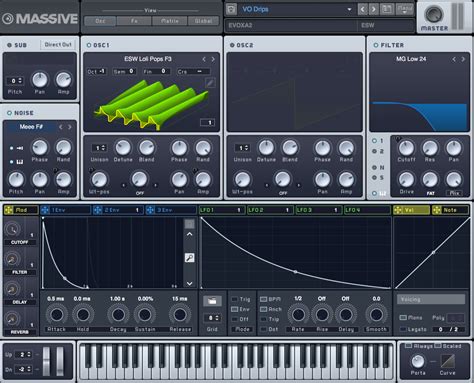
Task: Open the Global view tab
Action: pos(203,21)
